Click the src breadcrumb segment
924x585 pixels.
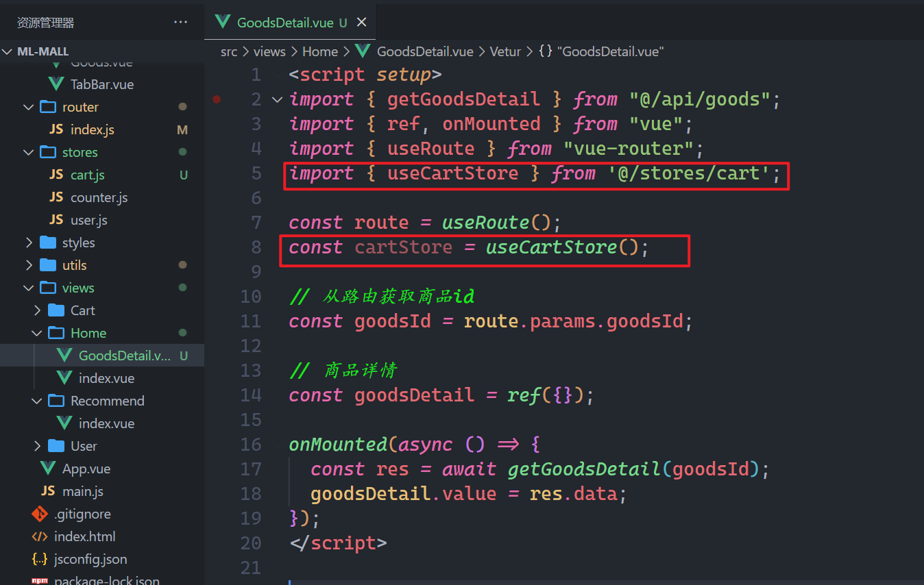(x=229, y=51)
